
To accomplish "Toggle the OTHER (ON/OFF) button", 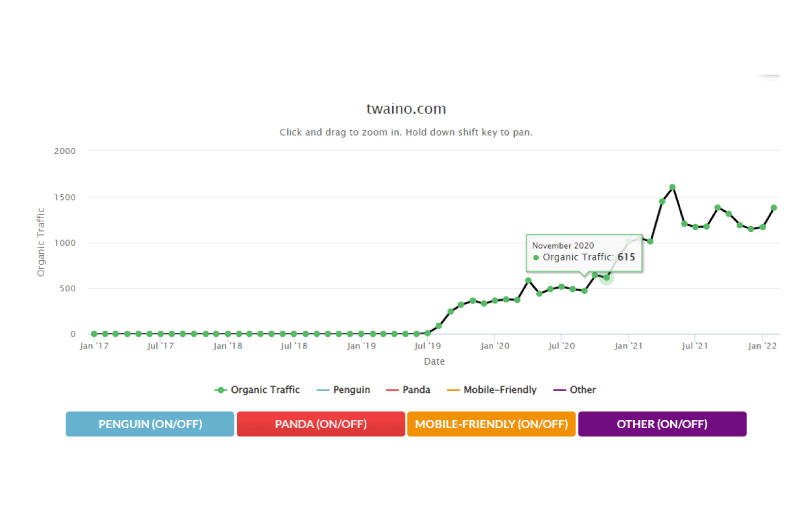I will (662, 424).
